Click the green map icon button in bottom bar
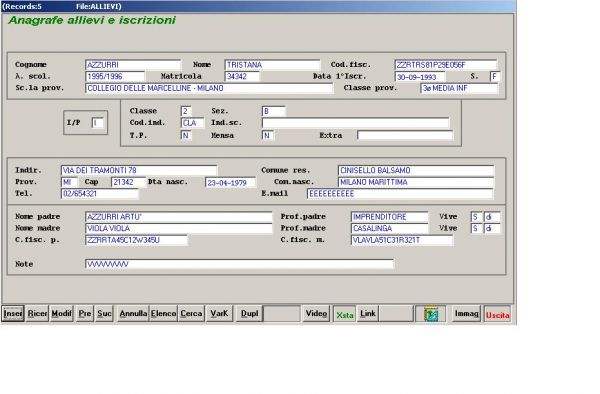The width and height of the screenshot is (600, 394). (x=430, y=314)
